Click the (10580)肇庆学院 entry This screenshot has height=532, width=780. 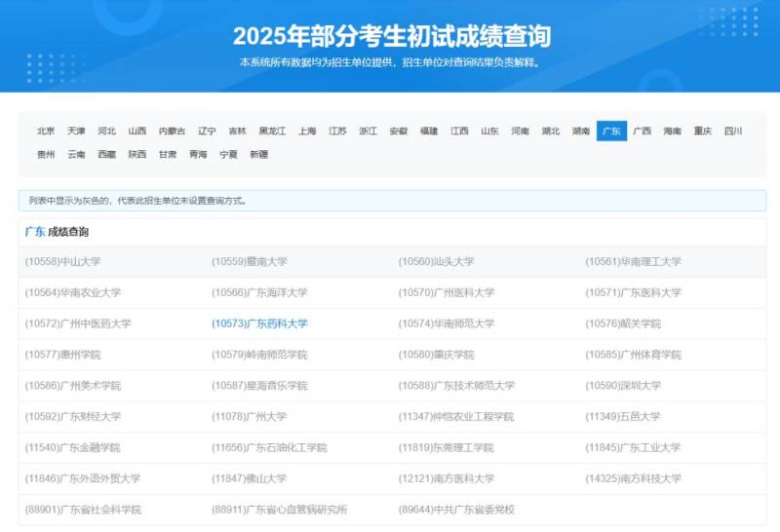[436, 355]
